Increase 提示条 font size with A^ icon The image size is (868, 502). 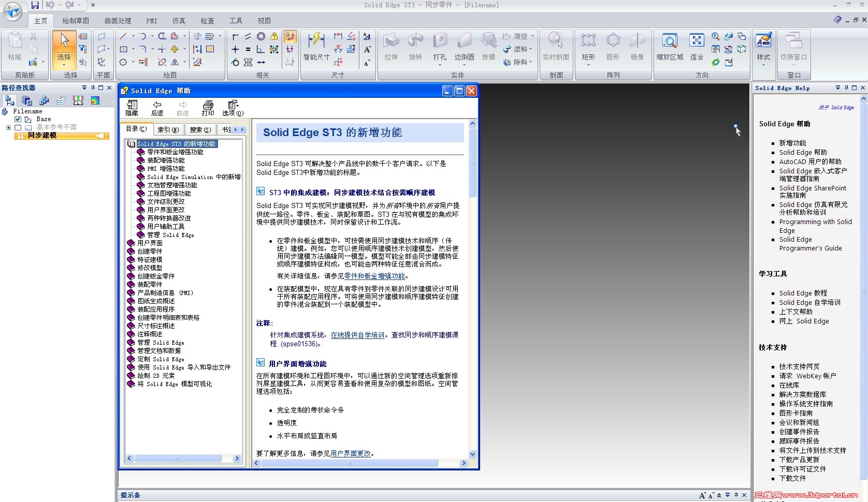click(702, 495)
